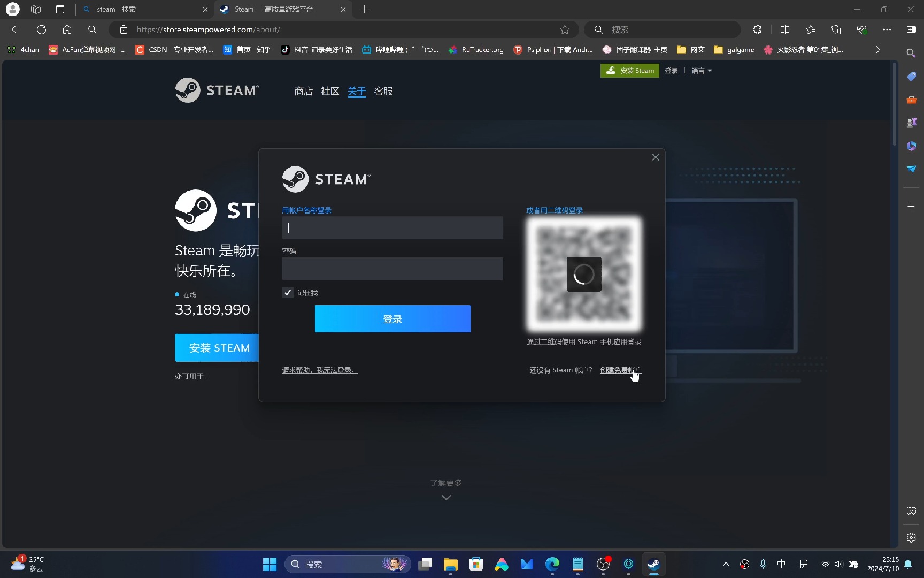This screenshot has width=924, height=578.
Task: Open the workspaces icon in title bar
Action: [36, 9]
